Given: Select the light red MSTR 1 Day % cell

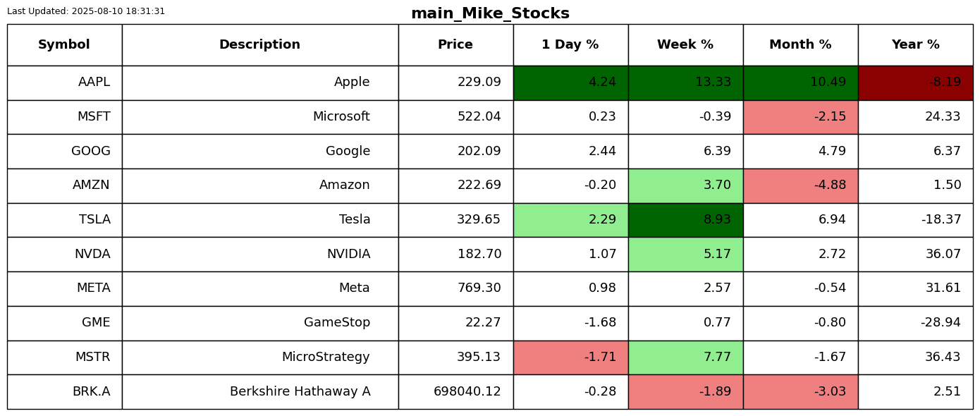Looking at the screenshot, I should pos(570,357).
